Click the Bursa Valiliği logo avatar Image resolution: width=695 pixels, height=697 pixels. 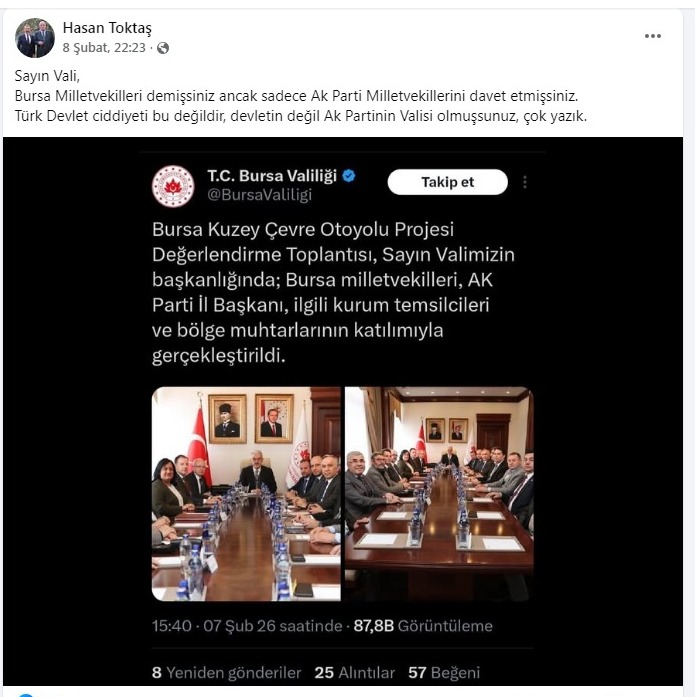tap(173, 186)
